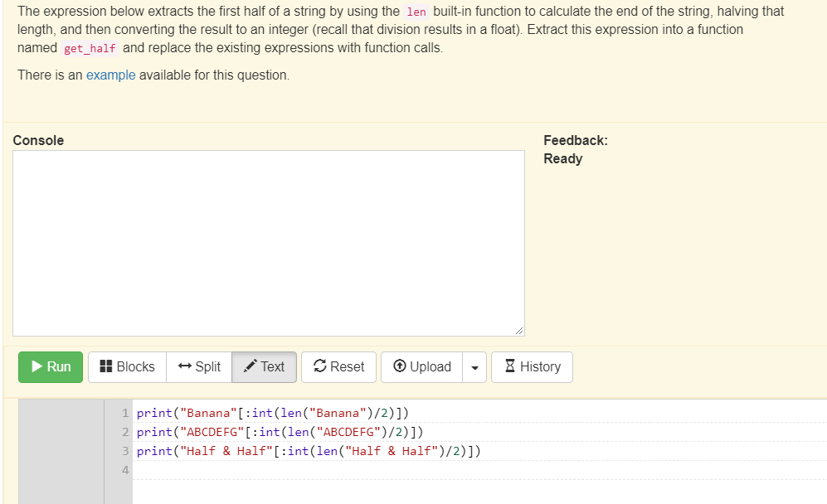
Task: Open the Upload dropdown arrow
Action: pos(474,367)
